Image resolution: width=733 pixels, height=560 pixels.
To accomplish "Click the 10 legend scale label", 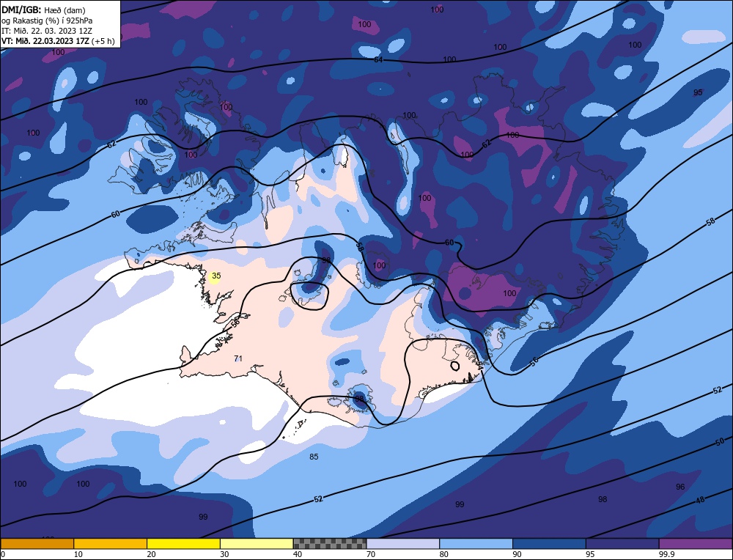I will click(x=78, y=554).
